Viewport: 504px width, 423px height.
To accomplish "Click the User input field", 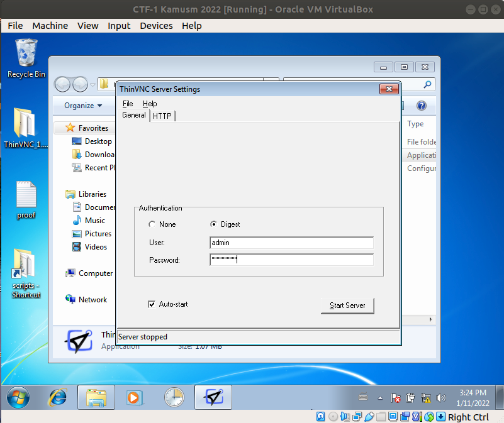I will [291, 243].
